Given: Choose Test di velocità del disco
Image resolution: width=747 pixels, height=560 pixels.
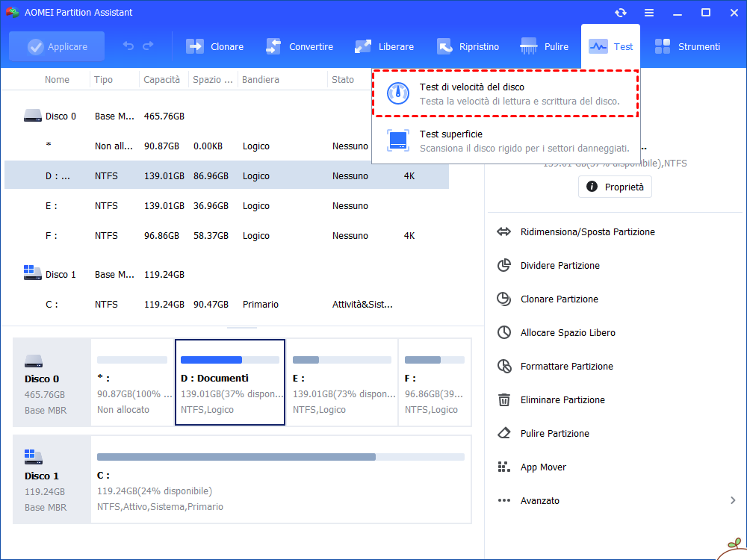Looking at the screenshot, I should click(505, 93).
